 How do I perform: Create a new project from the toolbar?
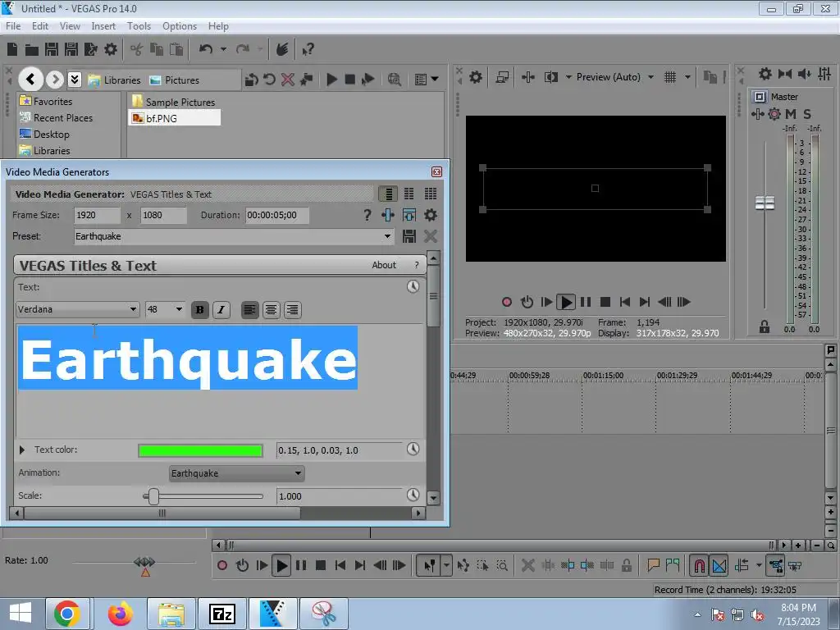tap(12, 50)
